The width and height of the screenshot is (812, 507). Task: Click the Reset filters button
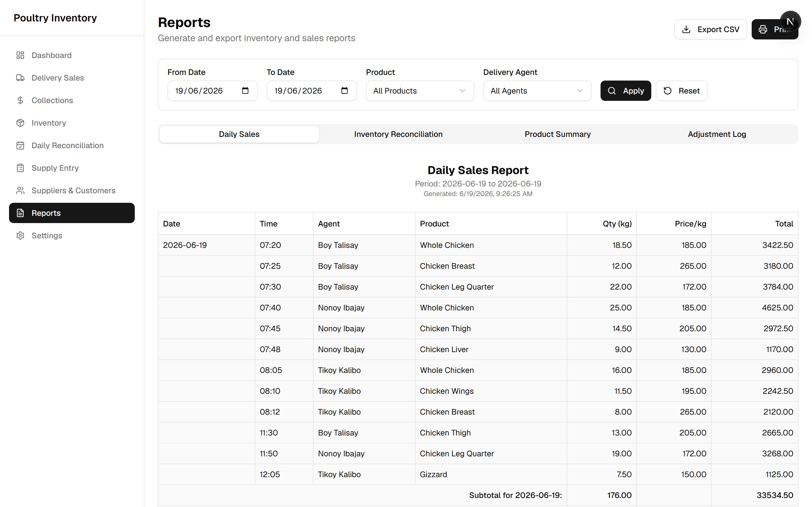681,90
